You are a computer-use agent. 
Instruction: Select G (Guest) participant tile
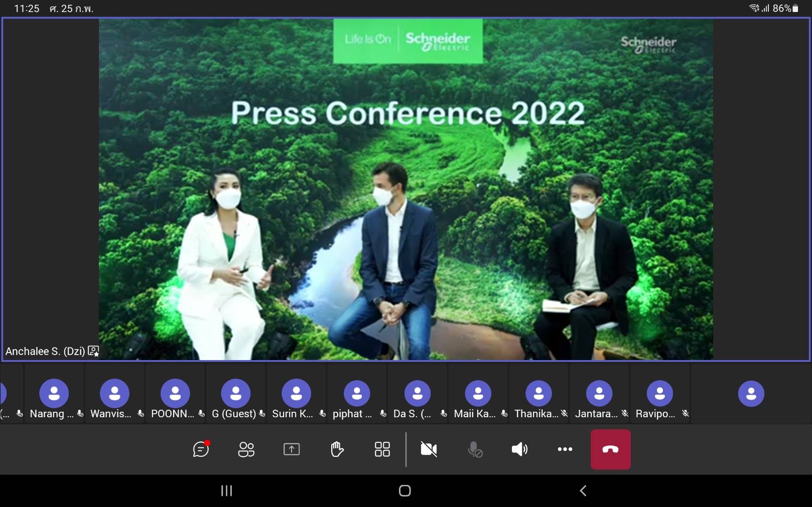[236, 394]
